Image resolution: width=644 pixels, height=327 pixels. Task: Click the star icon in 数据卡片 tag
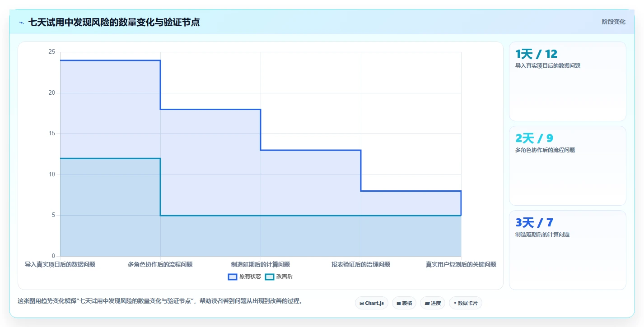pyautogui.click(x=455, y=304)
